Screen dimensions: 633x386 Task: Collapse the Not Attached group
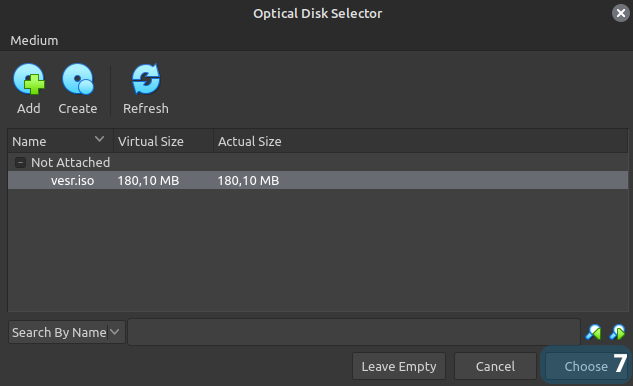click(20, 162)
